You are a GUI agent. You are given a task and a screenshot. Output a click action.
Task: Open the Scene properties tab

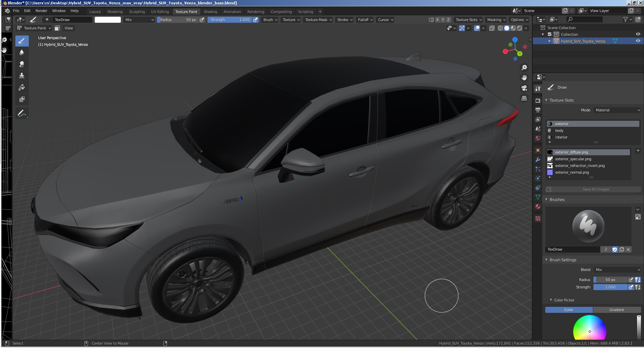tap(538, 129)
